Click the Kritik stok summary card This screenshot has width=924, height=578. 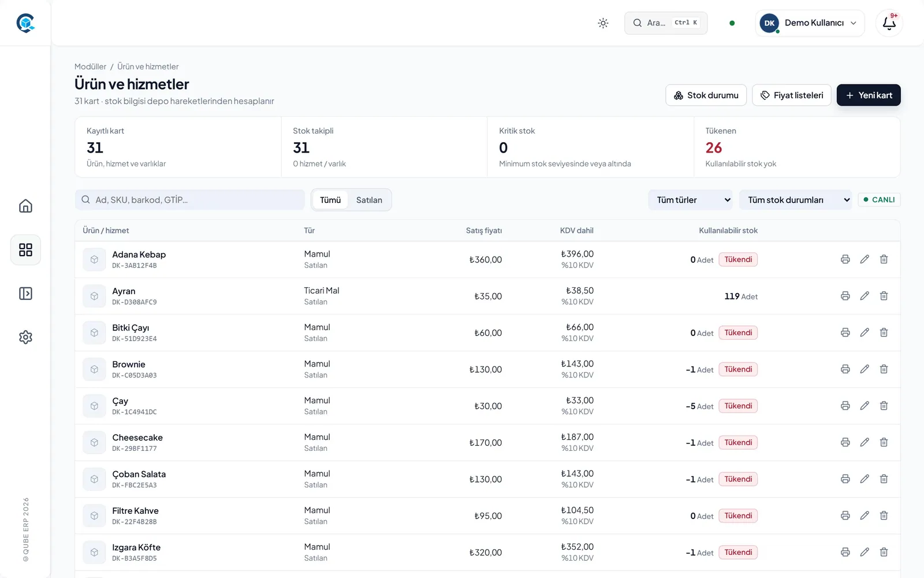click(x=591, y=147)
